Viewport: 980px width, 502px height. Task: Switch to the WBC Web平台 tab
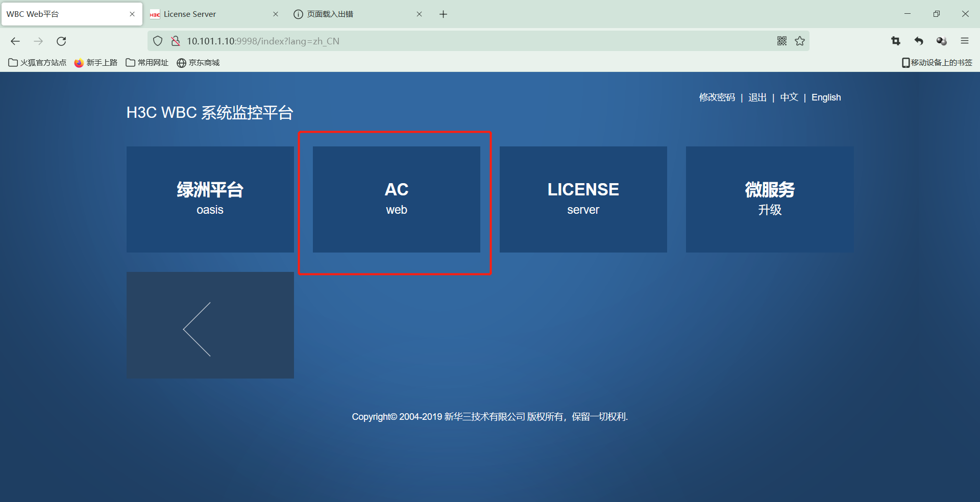pyautogui.click(x=71, y=14)
